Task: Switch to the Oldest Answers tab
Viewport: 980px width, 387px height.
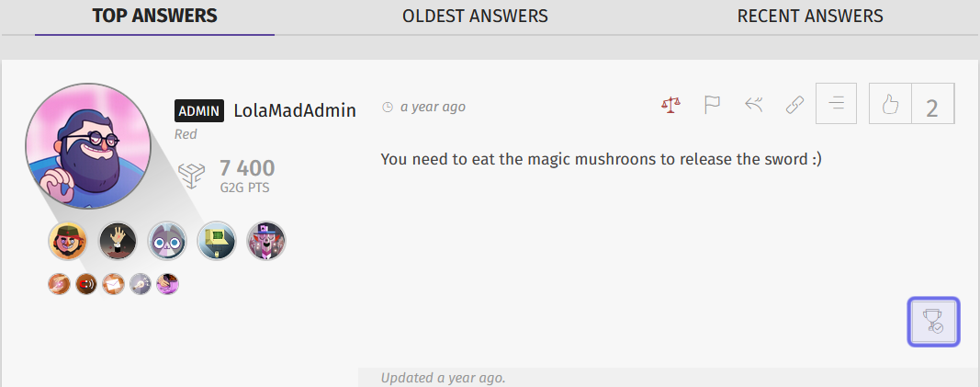Action: 475,17
